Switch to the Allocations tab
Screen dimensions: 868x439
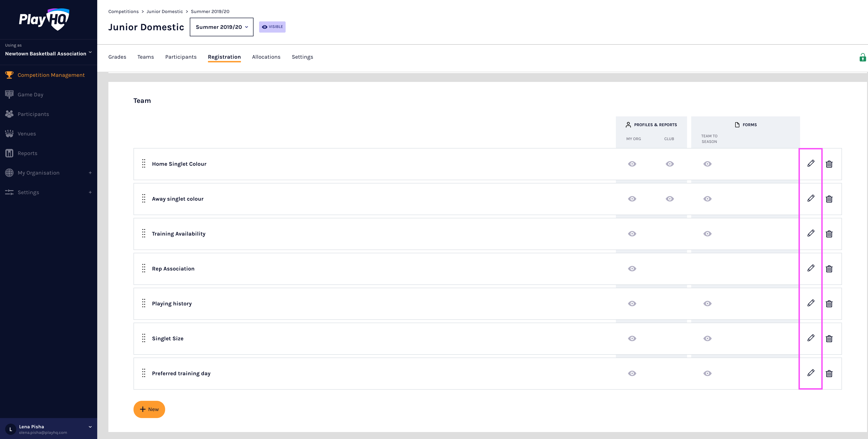(266, 57)
